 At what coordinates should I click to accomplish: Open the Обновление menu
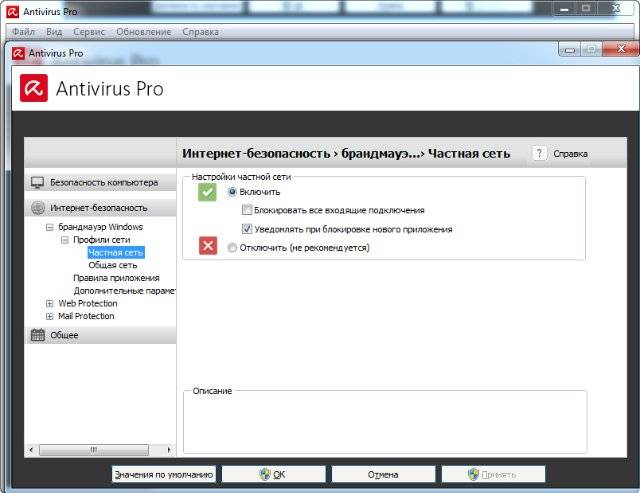click(x=144, y=32)
